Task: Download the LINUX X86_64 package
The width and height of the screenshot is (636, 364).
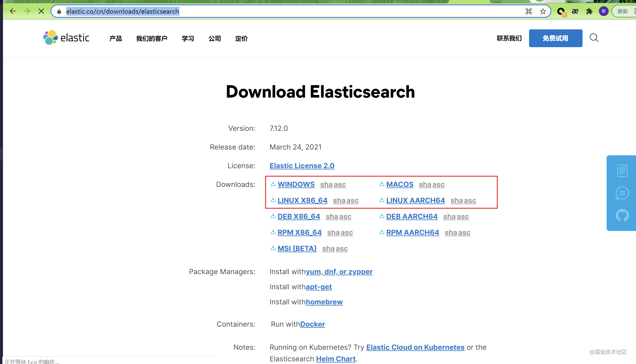Action: (x=302, y=200)
